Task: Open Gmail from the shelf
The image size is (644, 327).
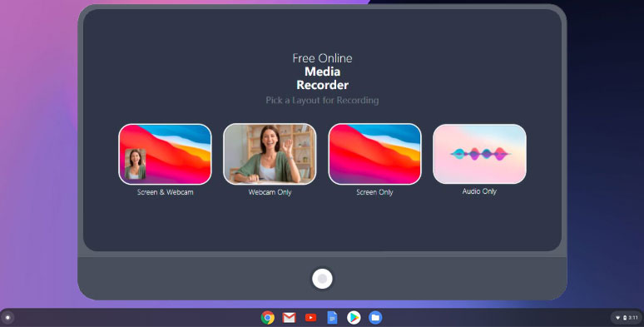Action: [x=290, y=318]
